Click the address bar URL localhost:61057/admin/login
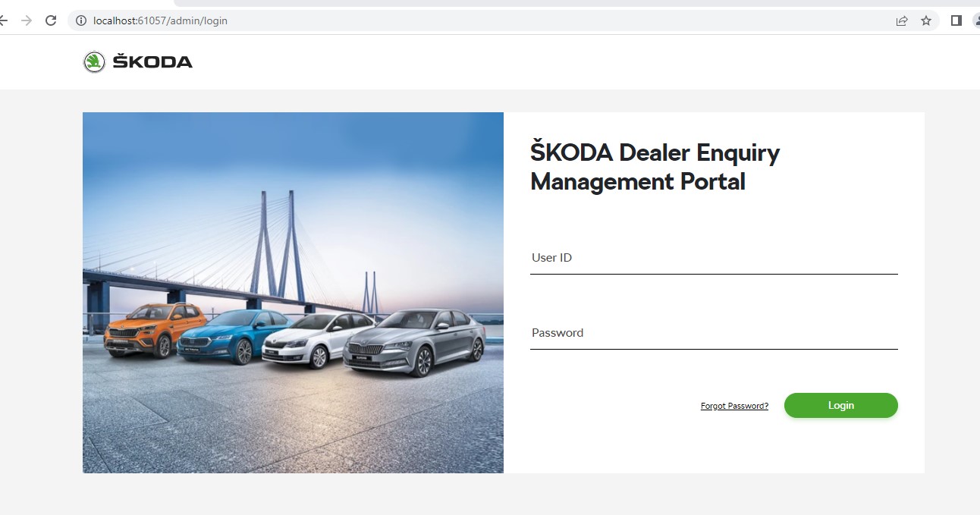The image size is (980, 515). (160, 20)
